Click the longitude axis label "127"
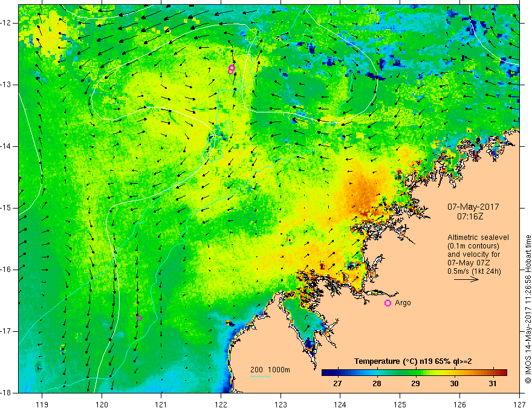 (519, 404)
